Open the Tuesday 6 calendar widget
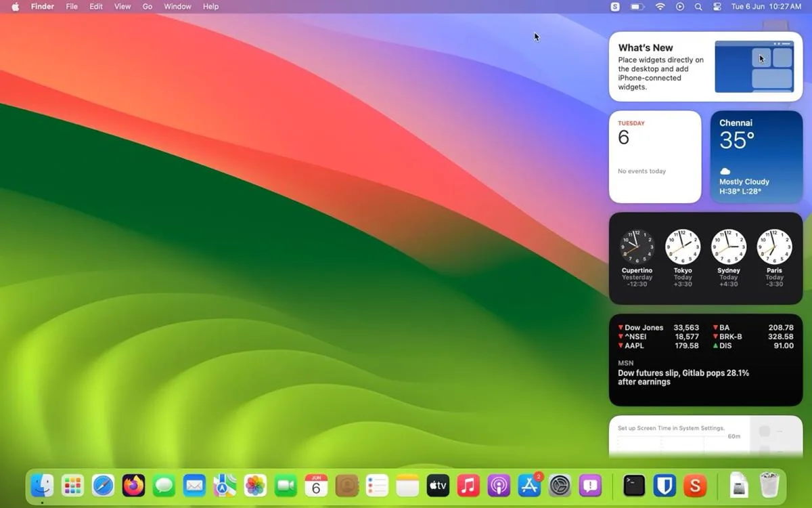This screenshot has height=508, width=812. [x=655, y=157]
